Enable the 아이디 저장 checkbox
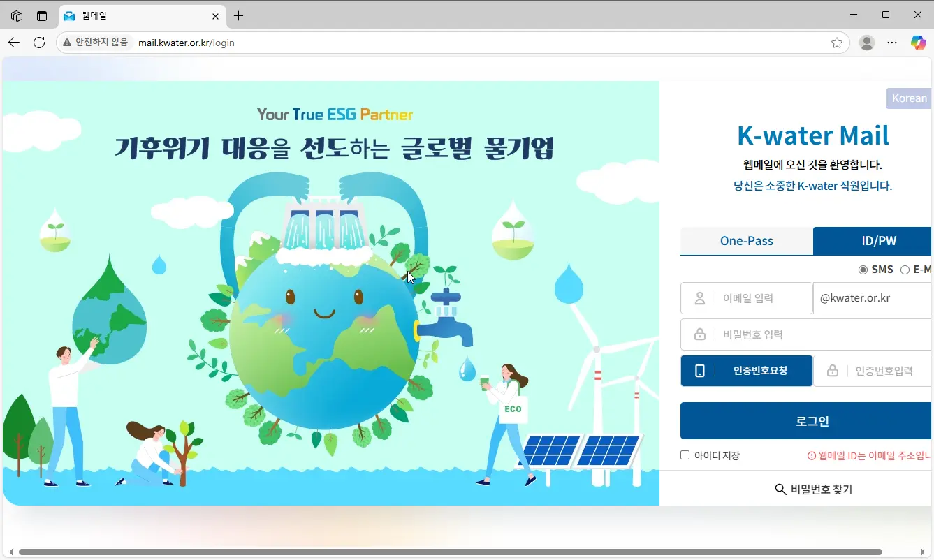 click(x=685, y=455)
